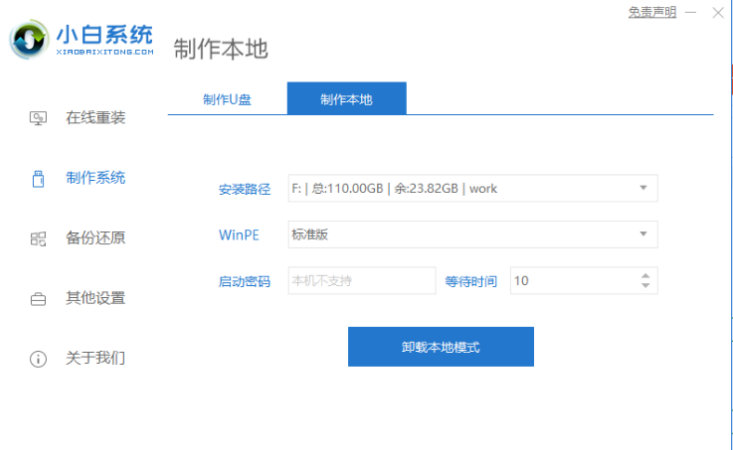The height and width of the screenshot is (450, 733).
Task: Select the 制作本地 tab
Action: click(346, 99)
